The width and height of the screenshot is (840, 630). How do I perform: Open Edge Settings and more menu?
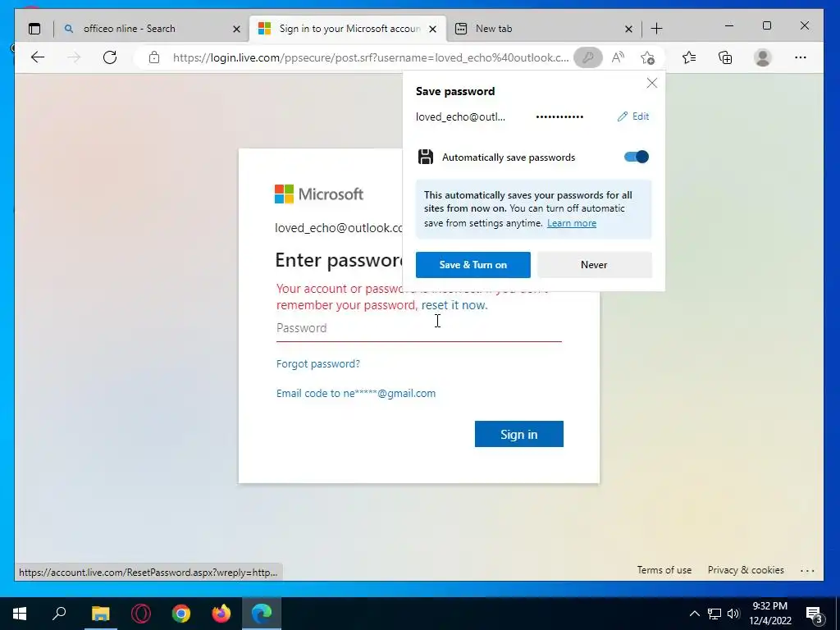pos(801,57)
